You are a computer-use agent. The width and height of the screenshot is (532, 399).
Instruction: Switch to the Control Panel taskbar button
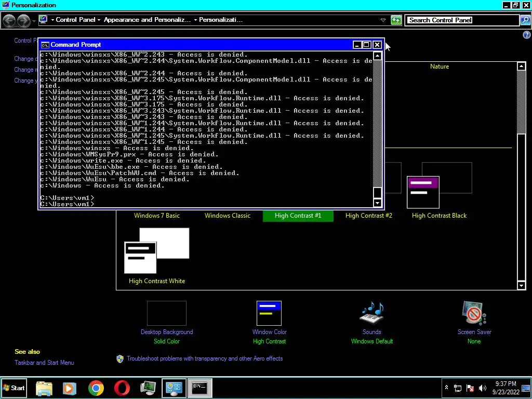coord(174,388)
